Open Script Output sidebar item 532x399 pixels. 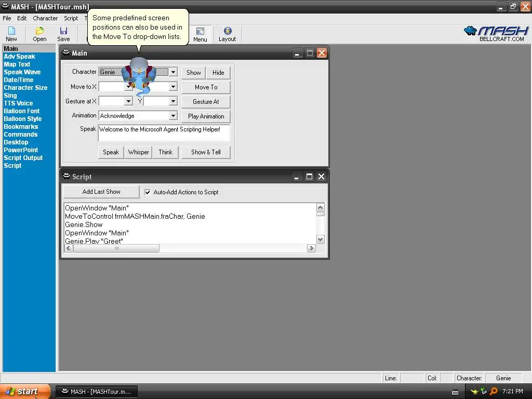23,158
